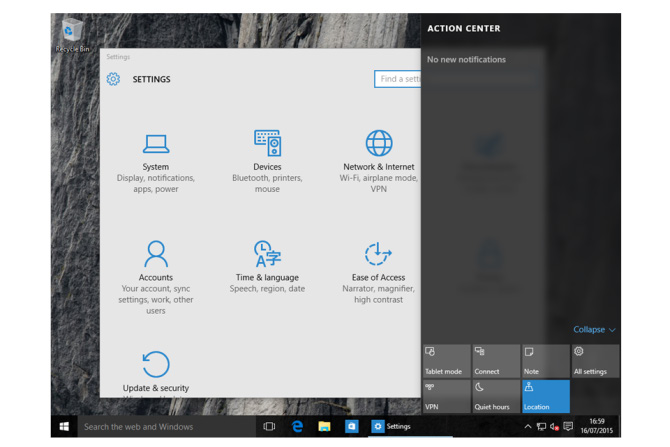
Task: Launch Microsoft Edge from taskbar
Action: pyautogui.click(x=297, y=426)
